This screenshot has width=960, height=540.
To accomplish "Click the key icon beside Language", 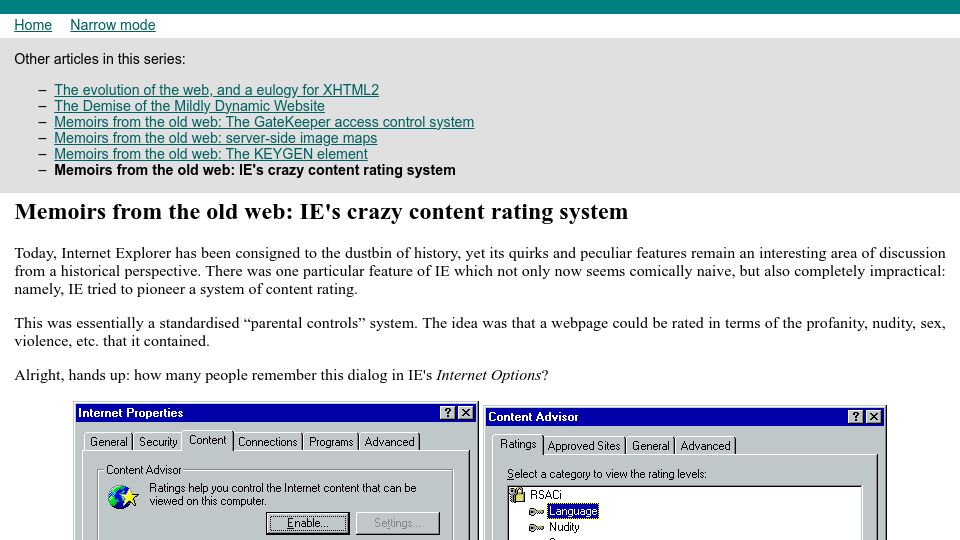I will [x=536, y=511].
